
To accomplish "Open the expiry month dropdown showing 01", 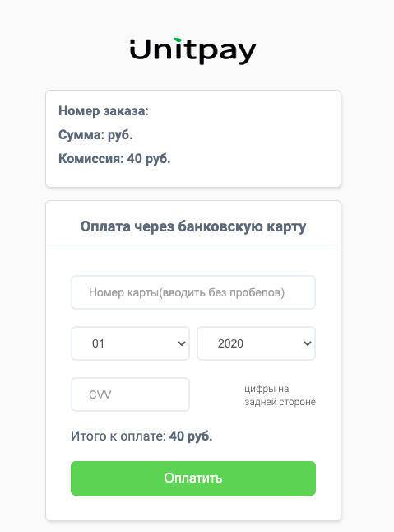I will click(130, 343).
